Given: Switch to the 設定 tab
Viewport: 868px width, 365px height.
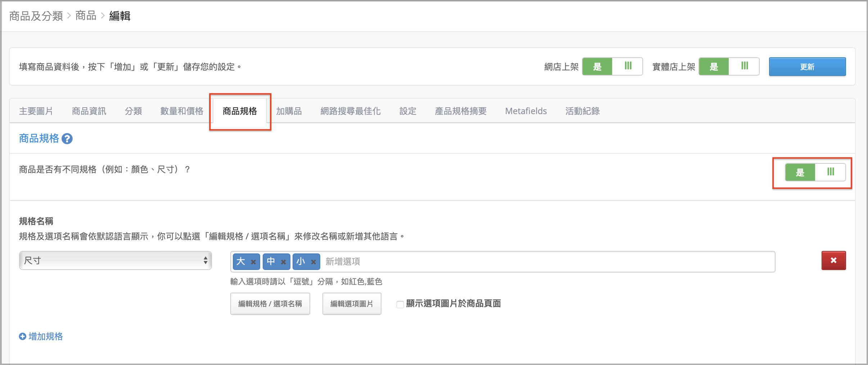Looking at the screenshot, I should tap(408, 111).
